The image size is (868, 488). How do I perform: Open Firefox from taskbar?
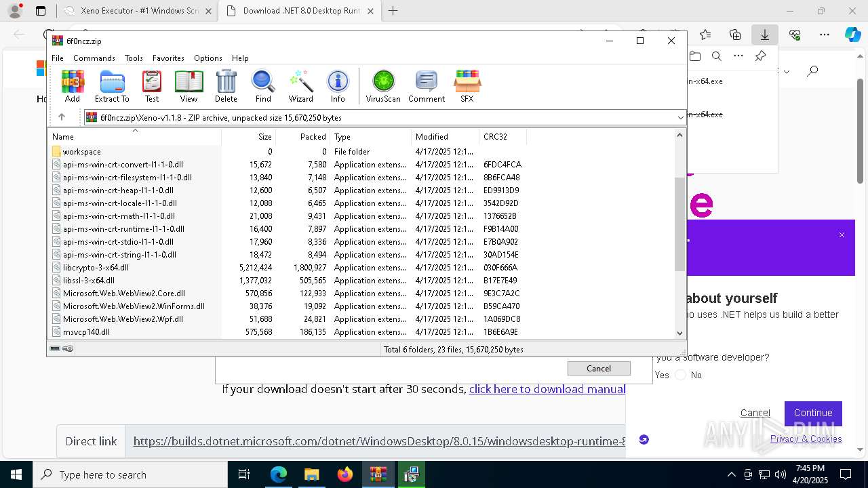(x=345, y=474)
